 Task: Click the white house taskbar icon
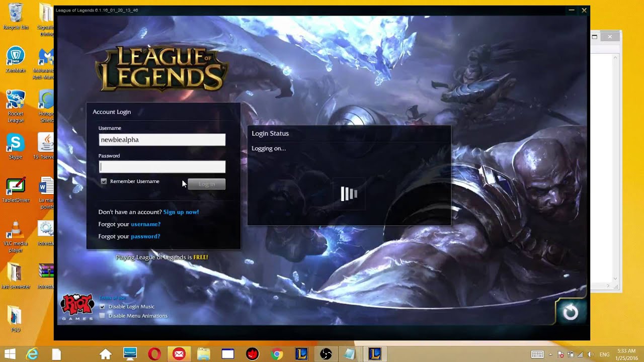106,354
